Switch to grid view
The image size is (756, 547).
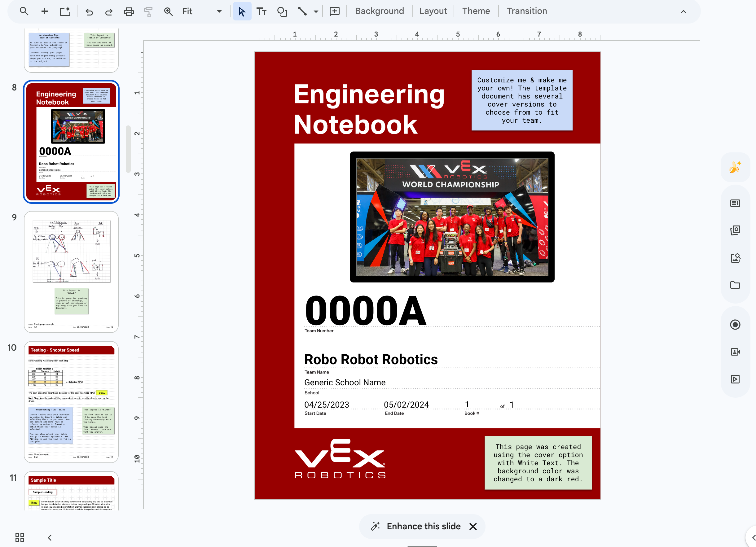coord(20,537)
